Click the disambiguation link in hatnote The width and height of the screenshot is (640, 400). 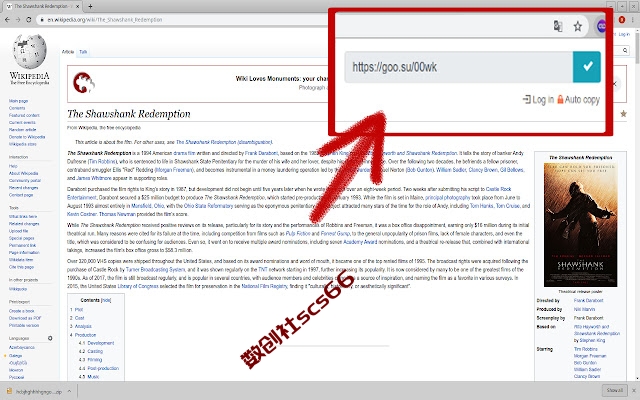pos(224,142)
